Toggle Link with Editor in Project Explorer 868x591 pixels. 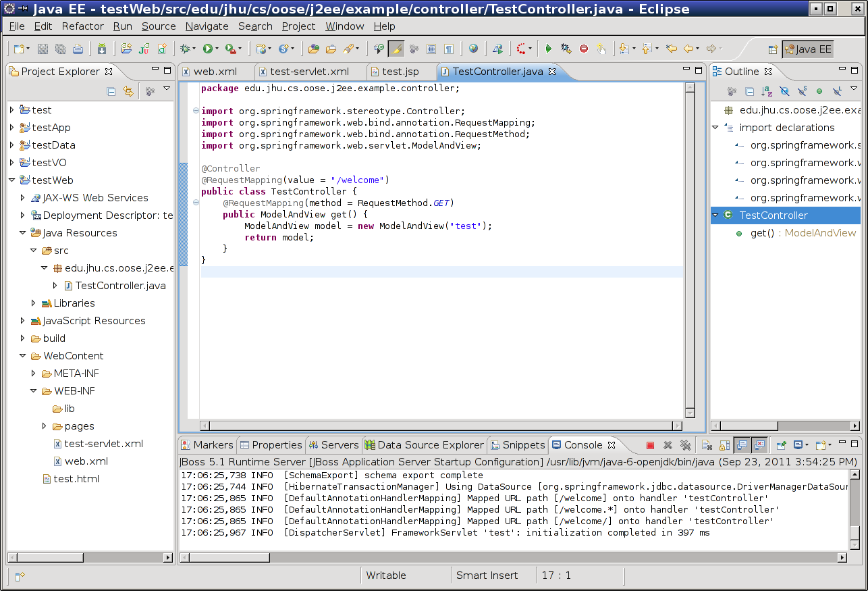point(128,91)
